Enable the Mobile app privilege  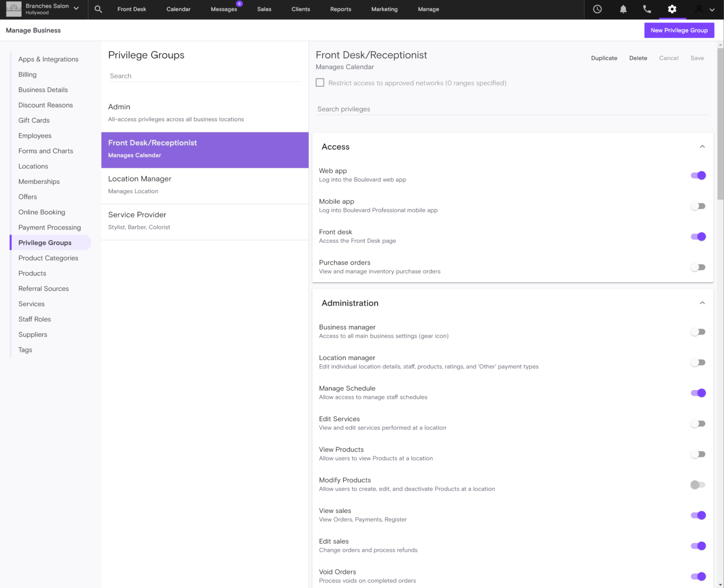coord(698,206)
